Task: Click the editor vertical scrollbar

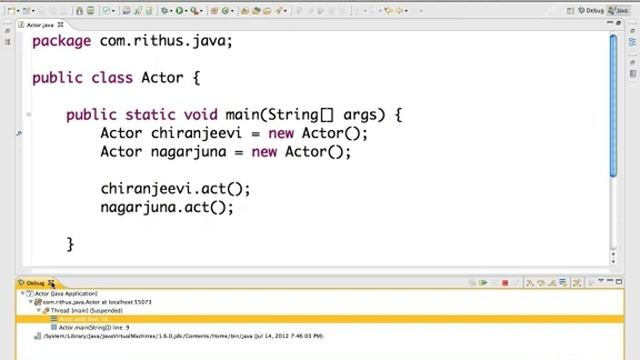Action: pyautogui.click(x=613, y=106)
